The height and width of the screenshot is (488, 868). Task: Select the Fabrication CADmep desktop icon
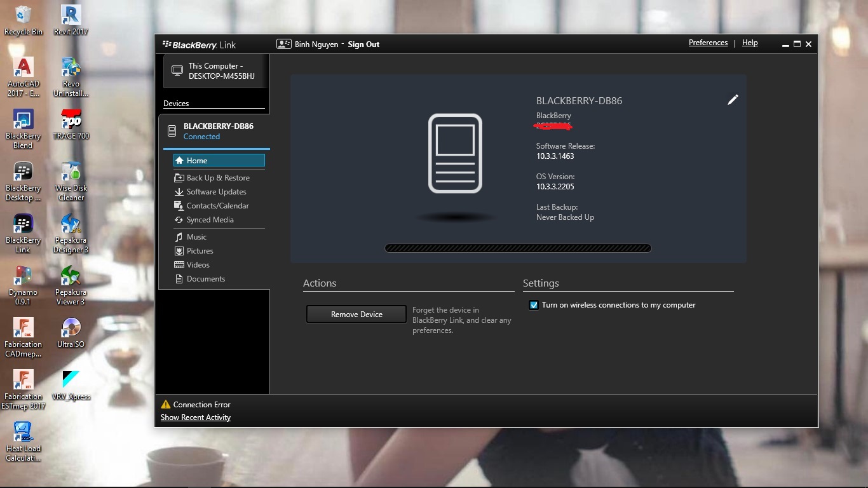[24, 337]
